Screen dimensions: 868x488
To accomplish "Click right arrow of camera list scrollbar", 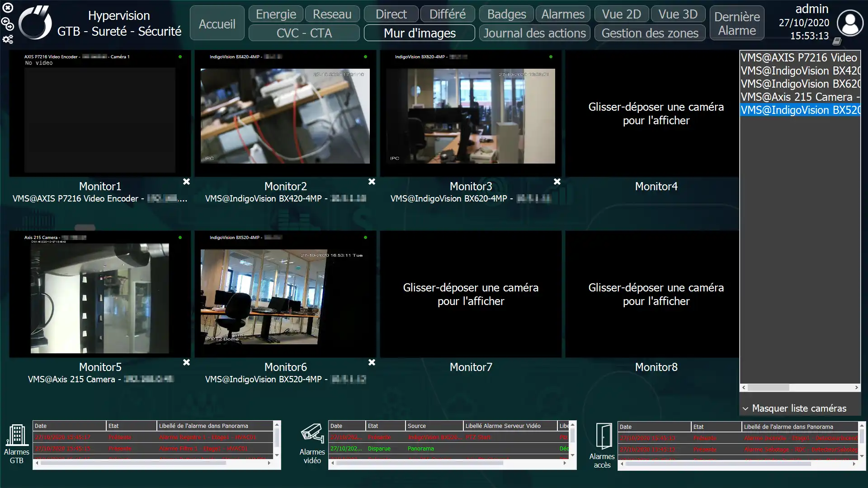I will [x=856, y=388].
